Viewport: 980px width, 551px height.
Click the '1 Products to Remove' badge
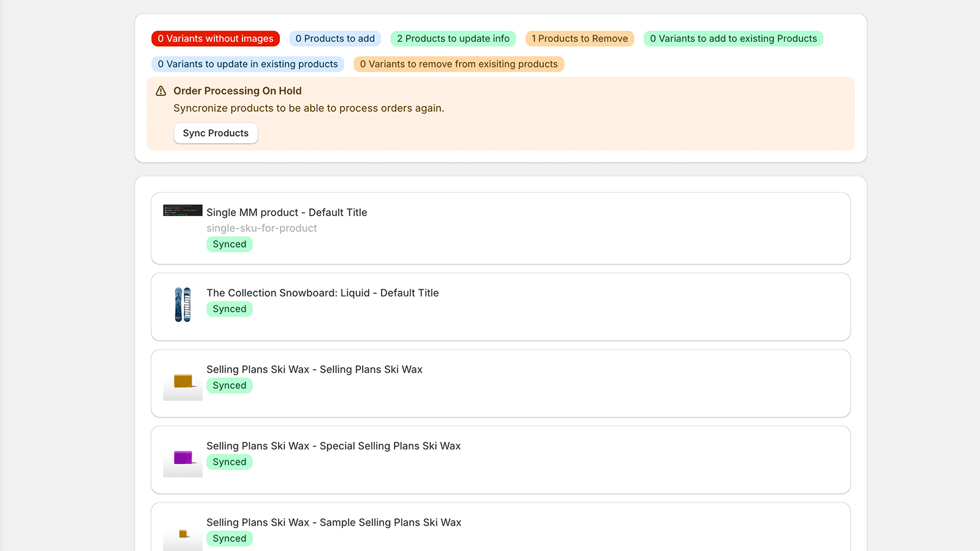coord(579,39)
